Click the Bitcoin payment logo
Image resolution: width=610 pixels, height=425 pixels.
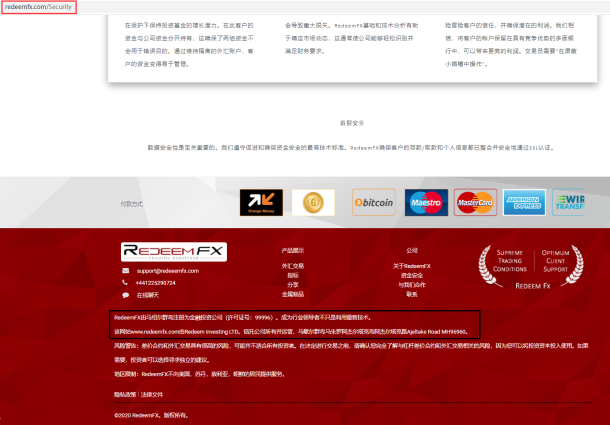pyautogui.click(x=373, y=202)
